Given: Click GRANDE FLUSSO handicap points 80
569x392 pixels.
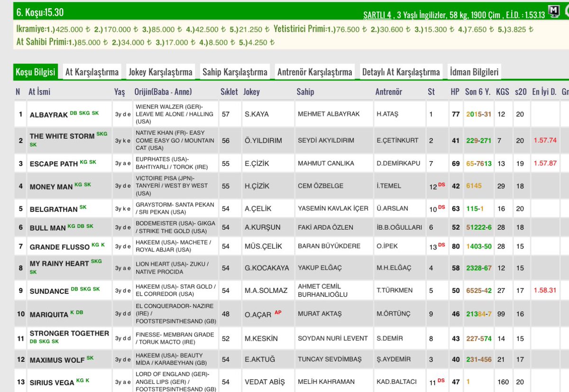Looking at the screenshot, I should [x=456, y=246].
